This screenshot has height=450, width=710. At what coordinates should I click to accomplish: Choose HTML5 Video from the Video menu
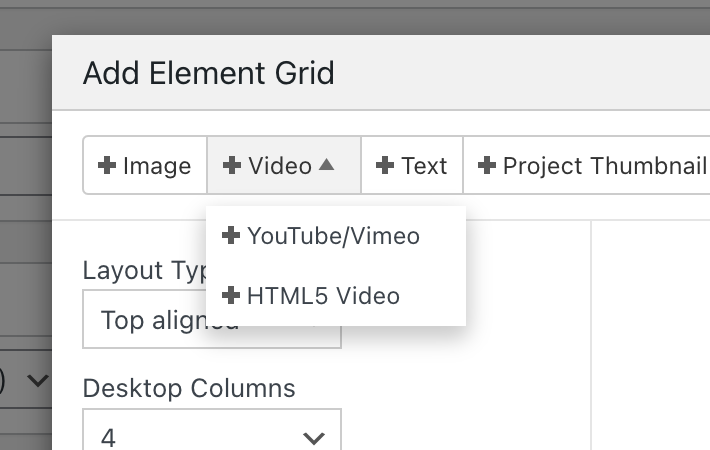click(x=323, y=295)
